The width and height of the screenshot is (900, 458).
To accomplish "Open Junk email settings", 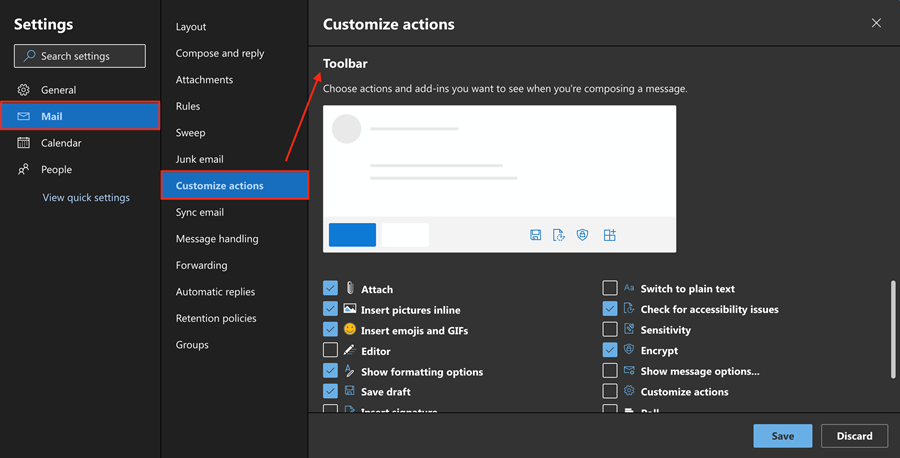I will pos(235,159).
